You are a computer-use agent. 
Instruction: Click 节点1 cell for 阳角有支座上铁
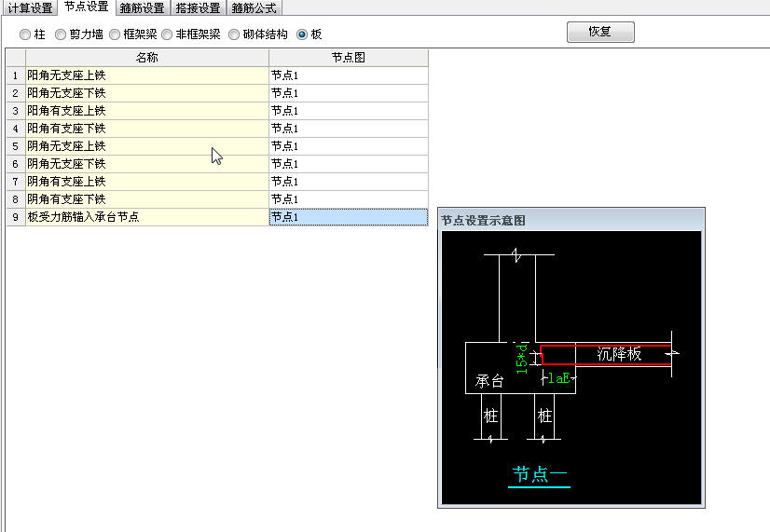click(348, 111)
